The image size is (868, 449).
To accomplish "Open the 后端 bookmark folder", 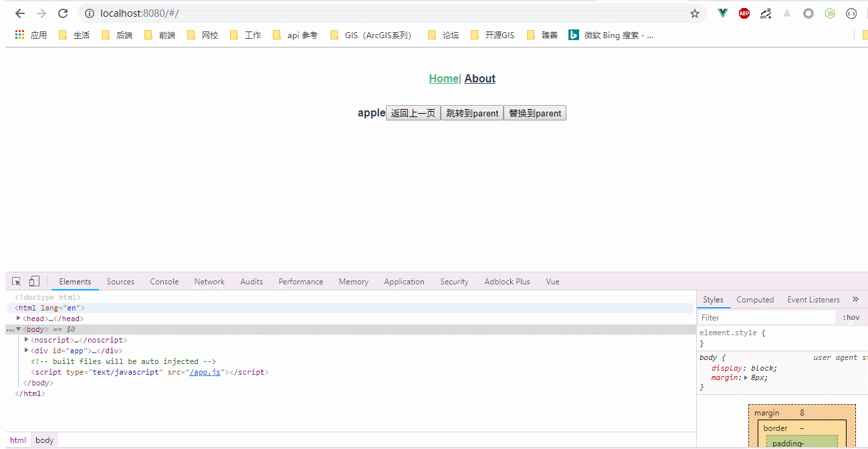I will 117,35.
